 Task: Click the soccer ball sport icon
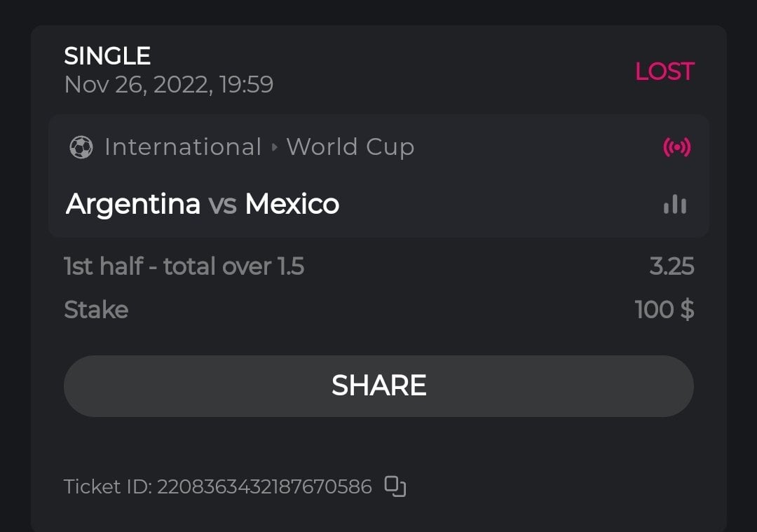pos(81,147)
